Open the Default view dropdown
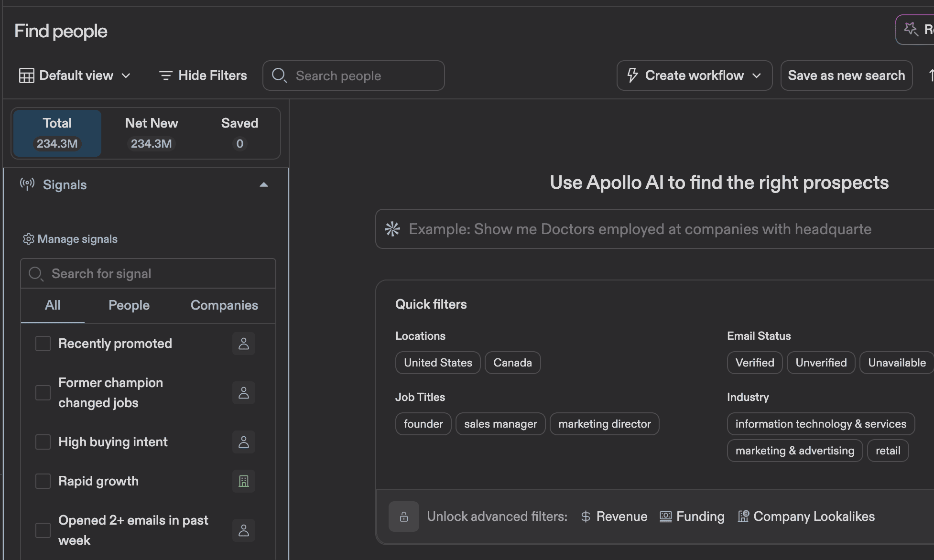Screen dimensions: 934x560 pos(126,75)
